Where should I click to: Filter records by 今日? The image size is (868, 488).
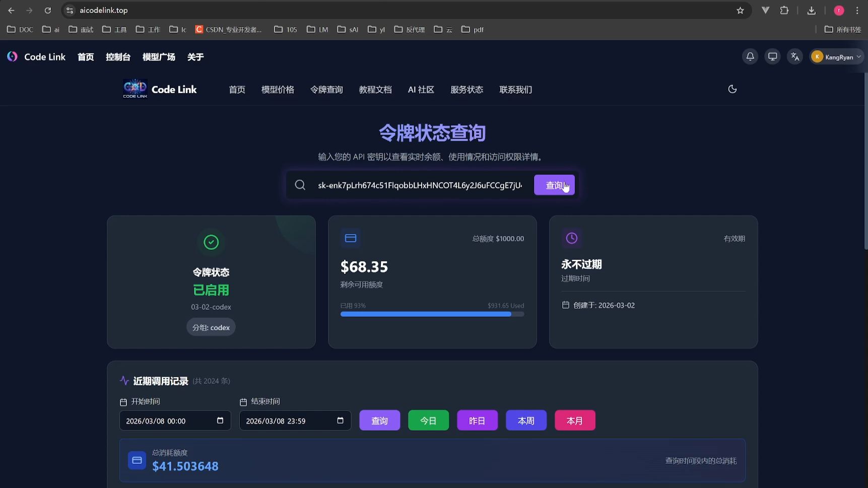tap(428, 421)
